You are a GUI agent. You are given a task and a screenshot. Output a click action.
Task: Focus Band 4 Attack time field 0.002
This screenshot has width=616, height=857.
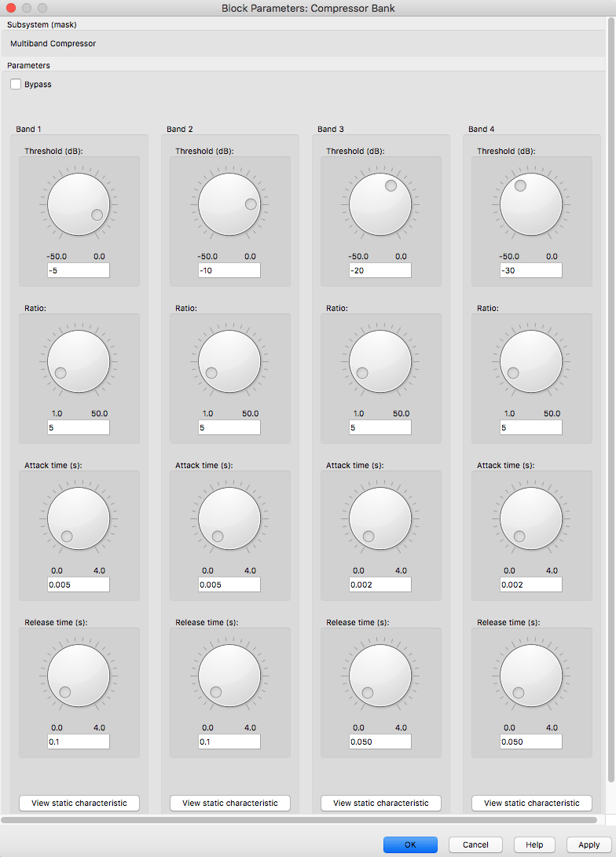531,584
